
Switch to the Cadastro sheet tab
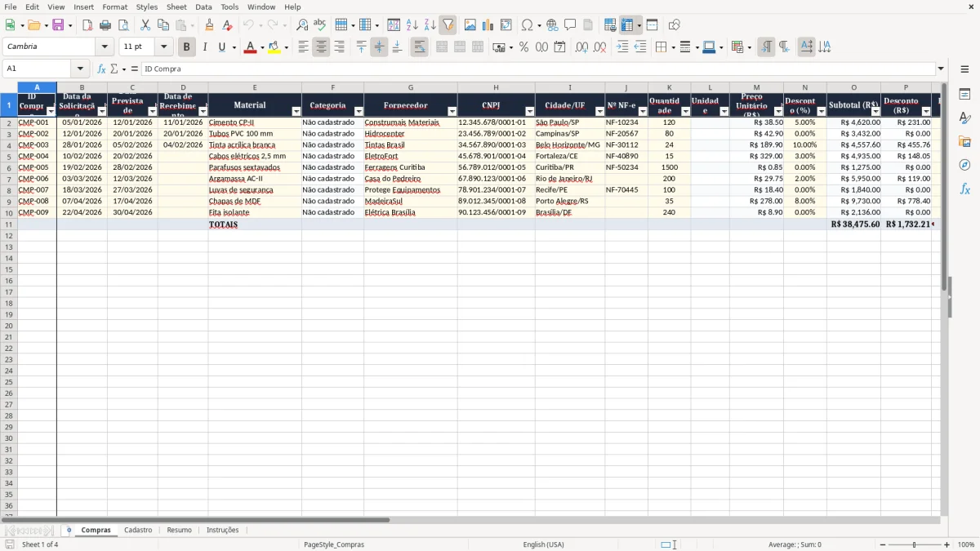(x=138, y=531)
